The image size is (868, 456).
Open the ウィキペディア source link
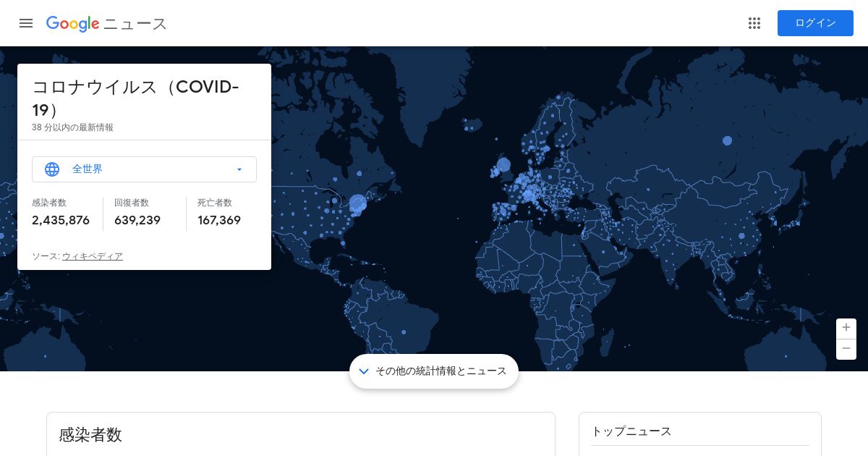point(93,256)
